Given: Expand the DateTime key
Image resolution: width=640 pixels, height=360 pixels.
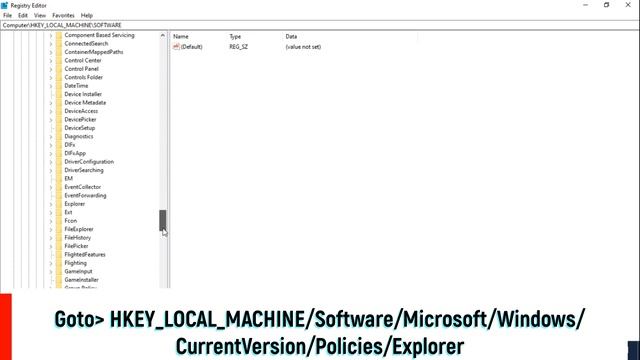Looking at the screenshot, I should click(x=51, y=86).
